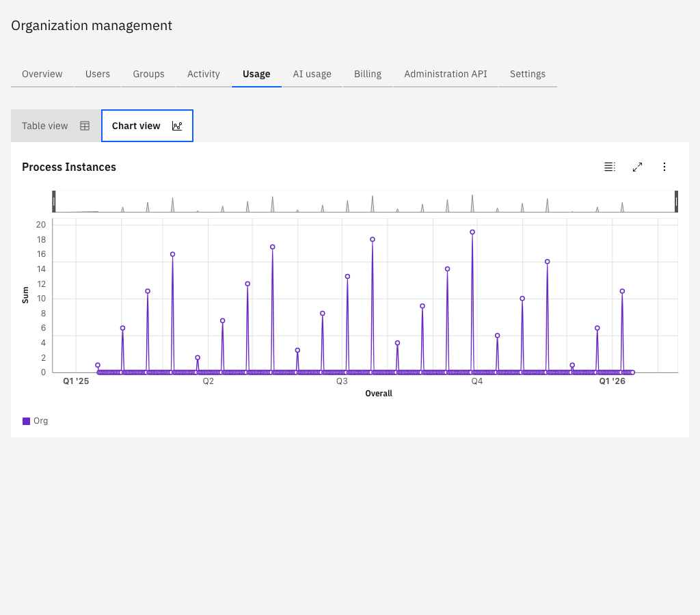
Task: Open the Groups tab
Action: 148,74
